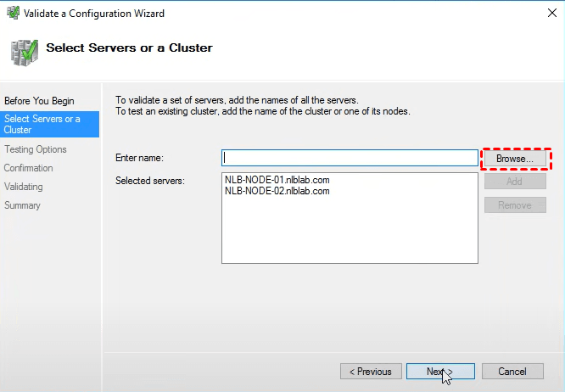Cancel the wizard
The image size is (565, 392).
512,372
